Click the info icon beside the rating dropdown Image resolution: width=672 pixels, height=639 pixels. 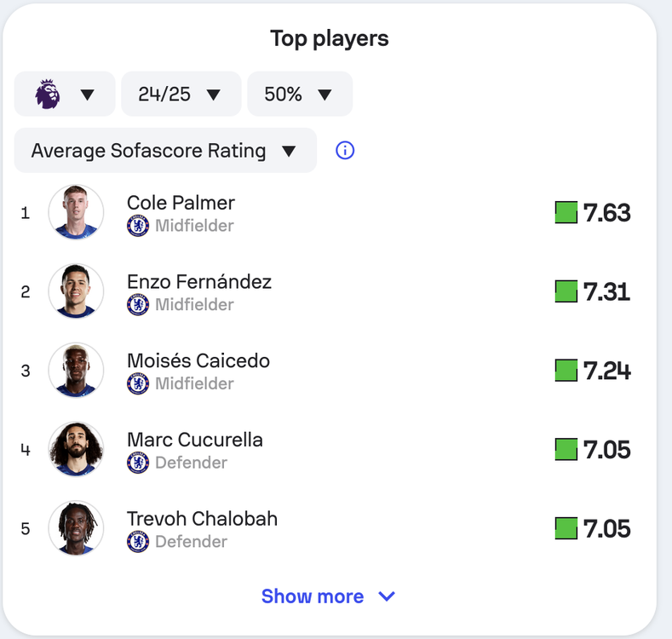[x=345, y=151]
